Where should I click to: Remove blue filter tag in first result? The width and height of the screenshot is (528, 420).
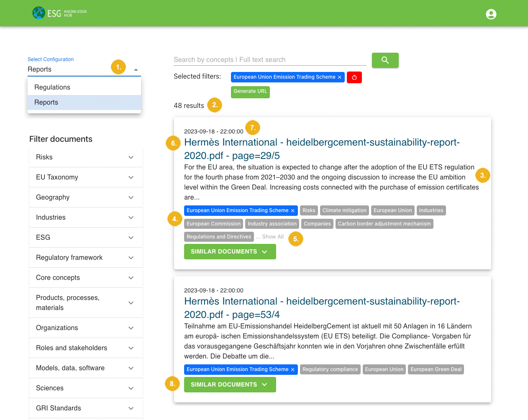click(x=293, y=211)
